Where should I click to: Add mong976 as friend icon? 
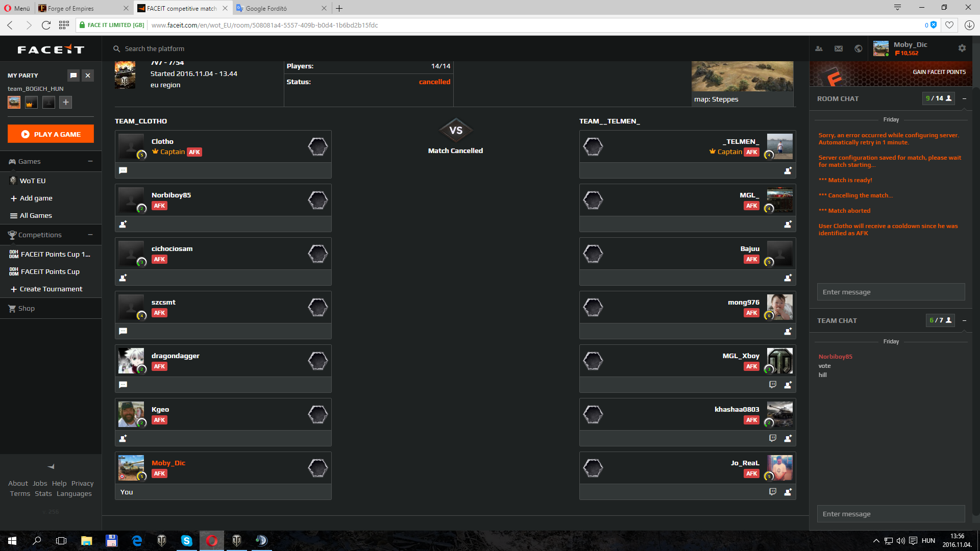(788, 331)
